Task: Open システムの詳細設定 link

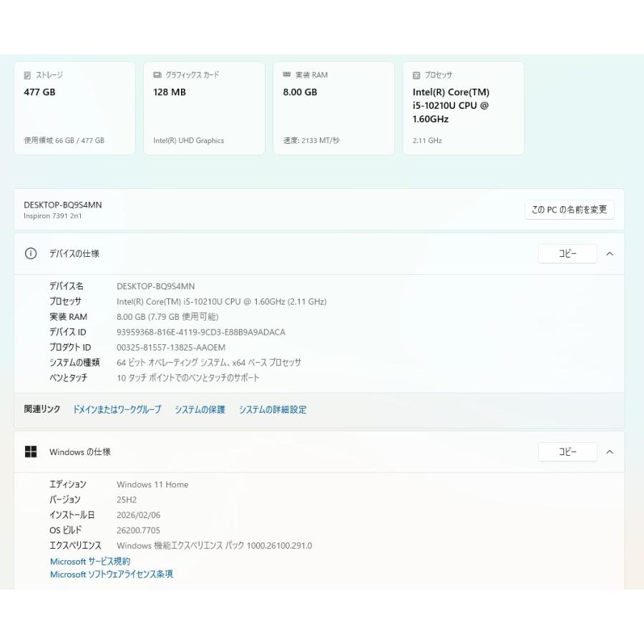Action: (x=273, y=409)
